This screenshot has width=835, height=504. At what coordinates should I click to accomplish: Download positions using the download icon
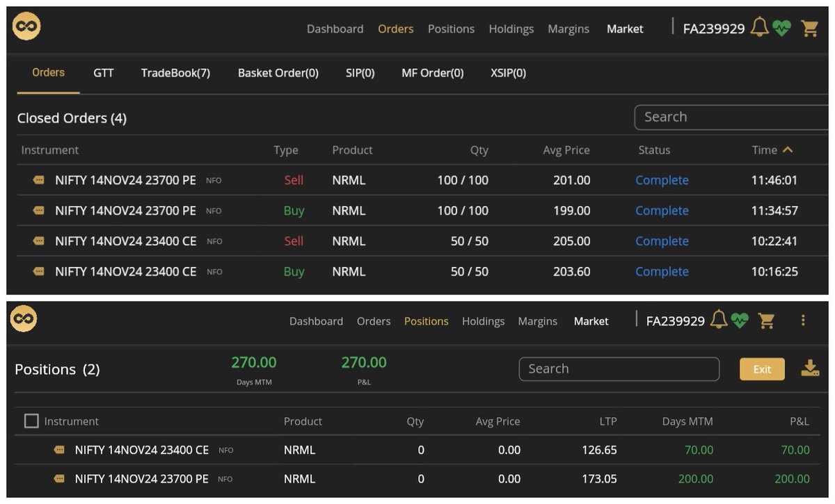pos(810,368)
